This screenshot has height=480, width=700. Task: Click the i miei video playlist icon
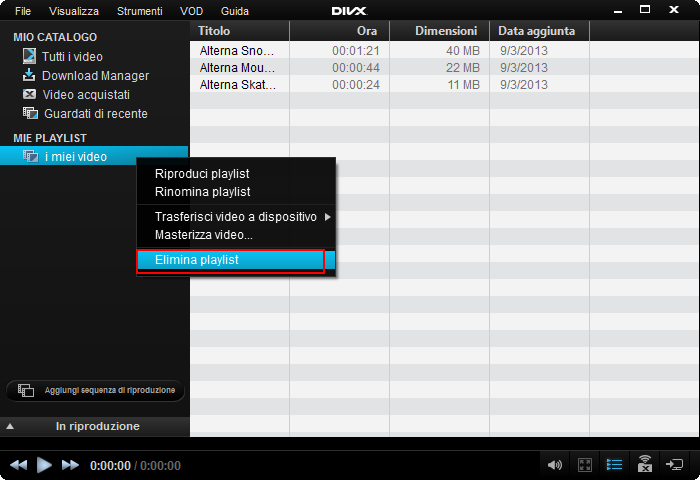click(x=30, y=156)
